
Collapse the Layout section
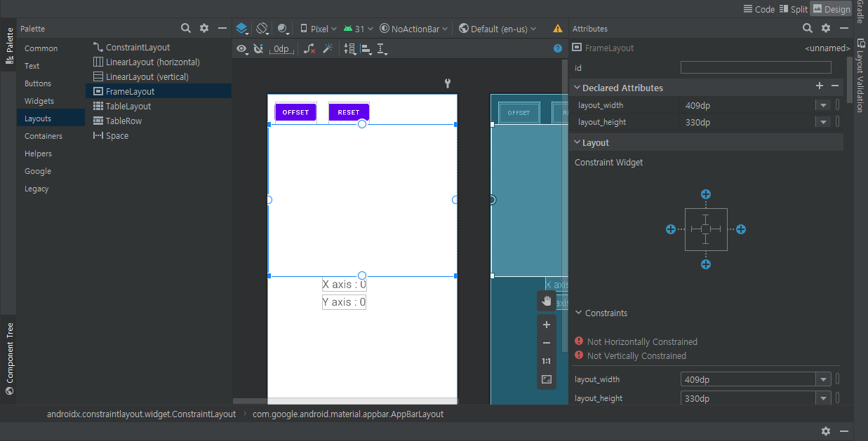[x=577, y=142]
